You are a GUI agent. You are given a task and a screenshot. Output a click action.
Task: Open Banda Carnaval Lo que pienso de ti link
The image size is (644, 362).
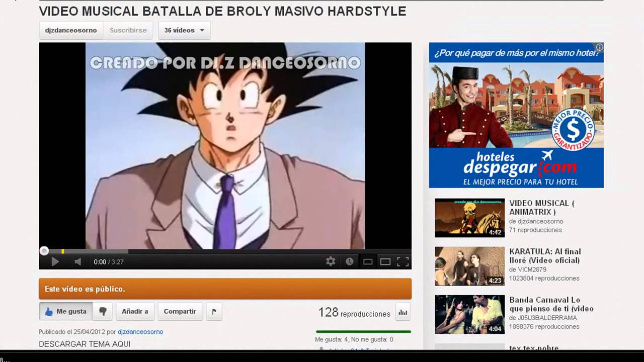pyautogui.click(x=551, y=304)
